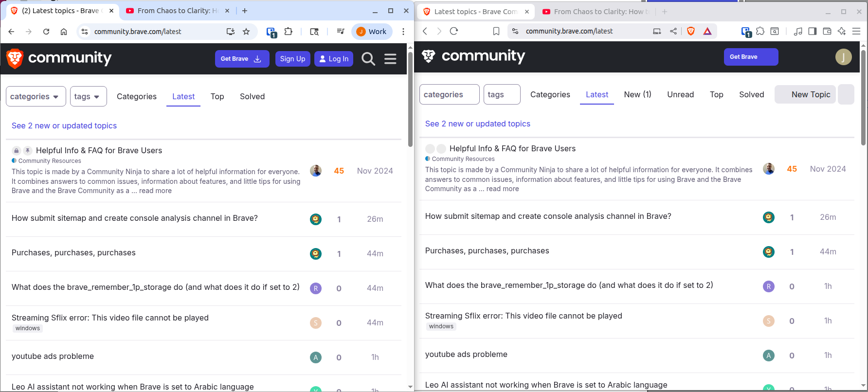This screenshot has height=392, width=868.
Task: Open Chrome media controls icon
Action: 341,32
